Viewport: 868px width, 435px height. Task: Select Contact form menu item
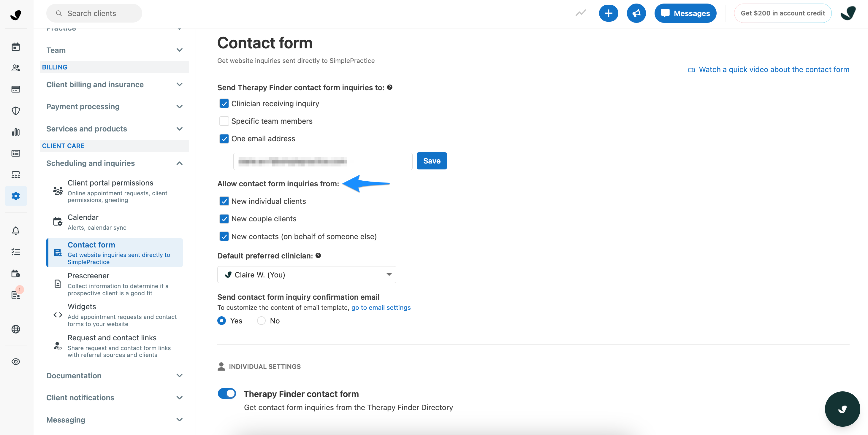click(x=115, y=253)
